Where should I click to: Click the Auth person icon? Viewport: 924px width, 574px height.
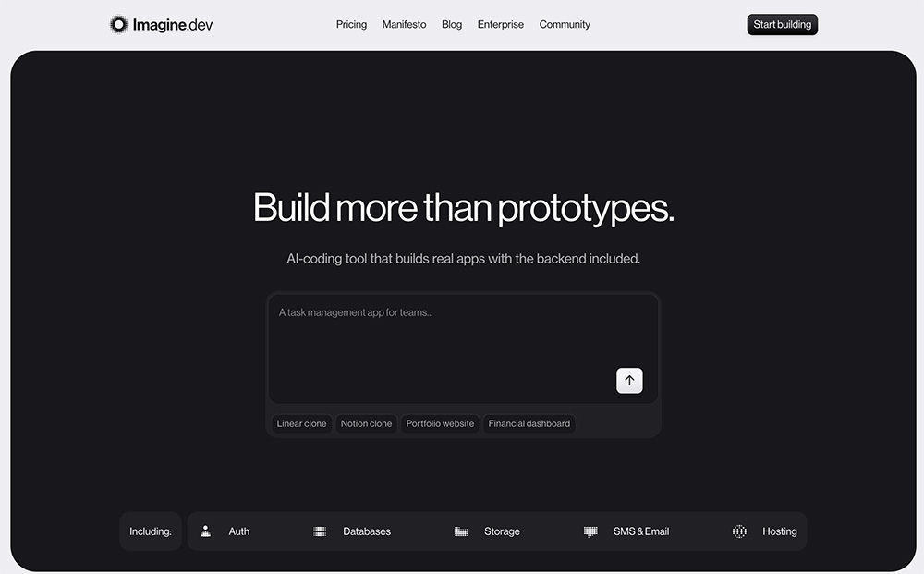(x=206, y=531)
